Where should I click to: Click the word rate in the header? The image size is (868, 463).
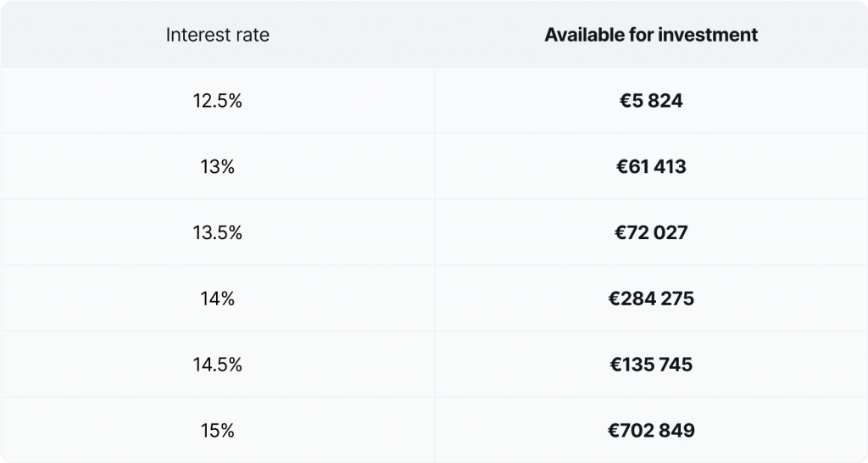click(253, 35)
